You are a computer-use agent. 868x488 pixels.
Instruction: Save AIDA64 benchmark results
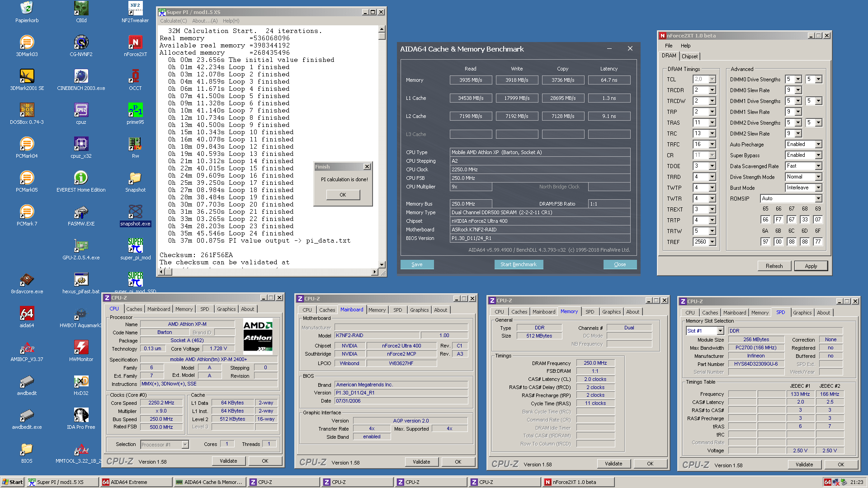[417, 264]
